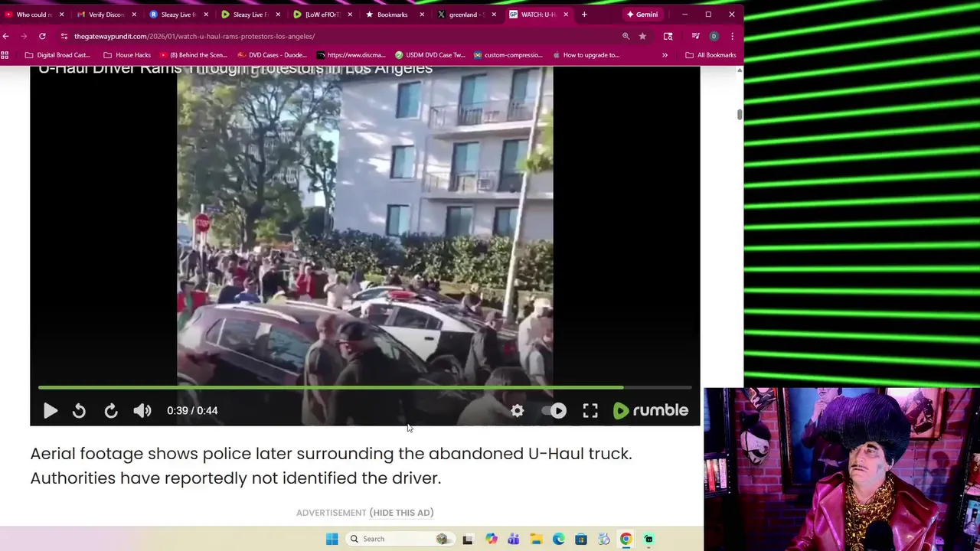Select Google Chrome on the taskbar
980x551 pixels.
pyautogui.click(x=626, y=539)
